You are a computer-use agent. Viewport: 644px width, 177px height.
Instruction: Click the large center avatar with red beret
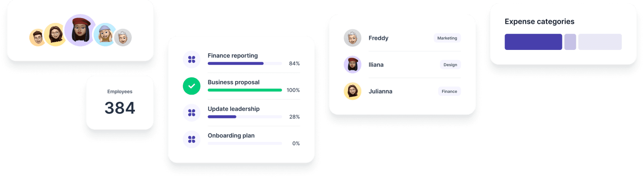[x=80, y=30]
